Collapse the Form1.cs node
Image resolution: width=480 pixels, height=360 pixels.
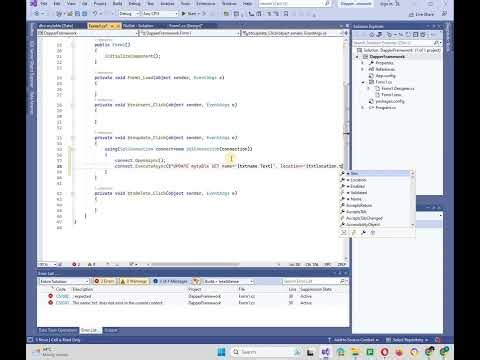[363, 82]
